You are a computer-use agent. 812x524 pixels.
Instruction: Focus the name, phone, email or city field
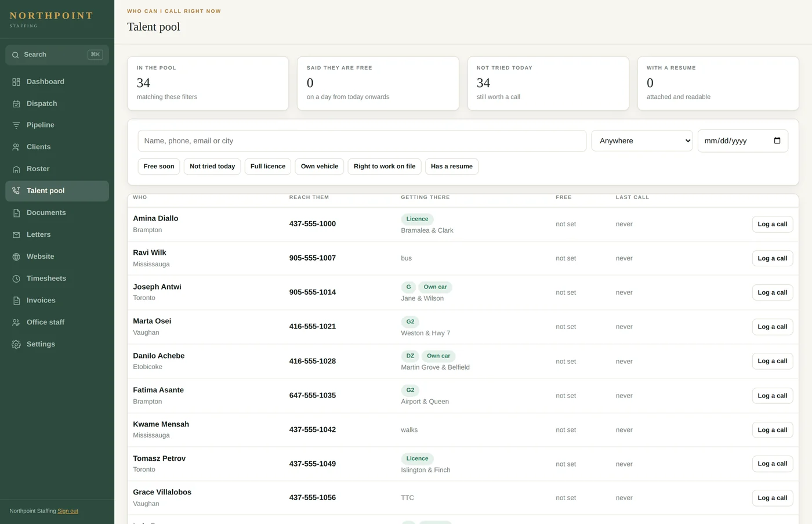click(x=362, y=141)
